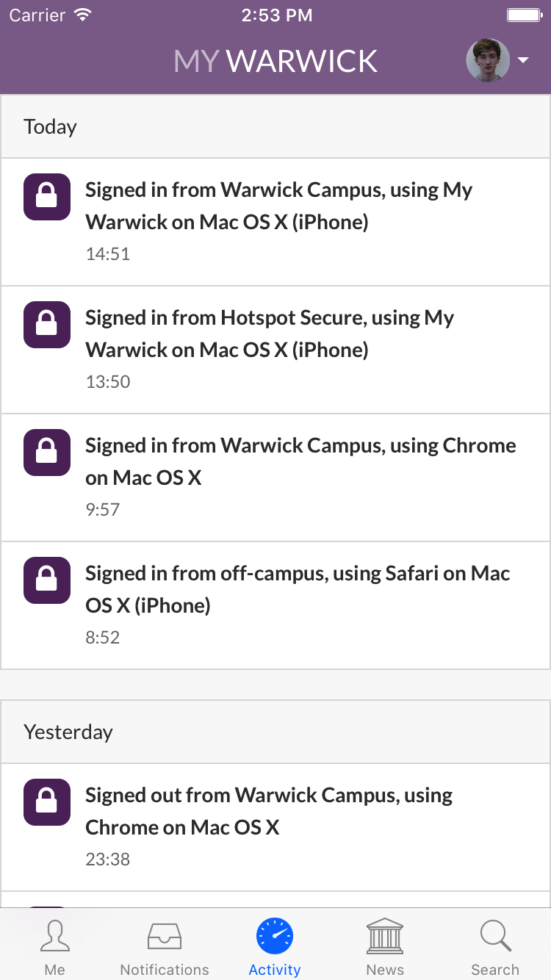This screenshot has width=551, height=980.
Task: Open the Me tab person icon
Action: click(55, 936)
